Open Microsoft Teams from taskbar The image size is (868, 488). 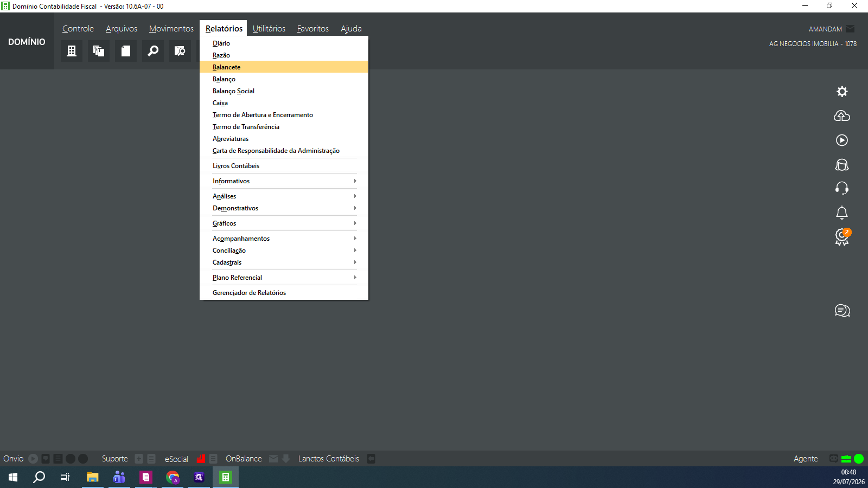119,477
